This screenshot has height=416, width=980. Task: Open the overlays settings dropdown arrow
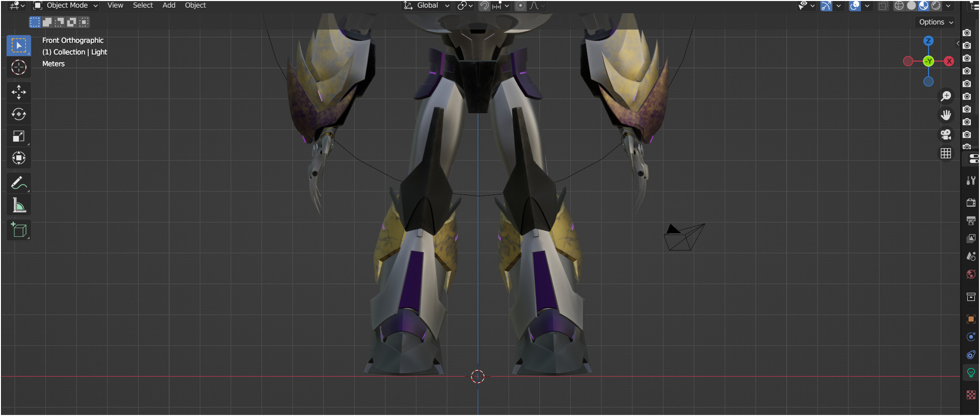coord(867,6)
